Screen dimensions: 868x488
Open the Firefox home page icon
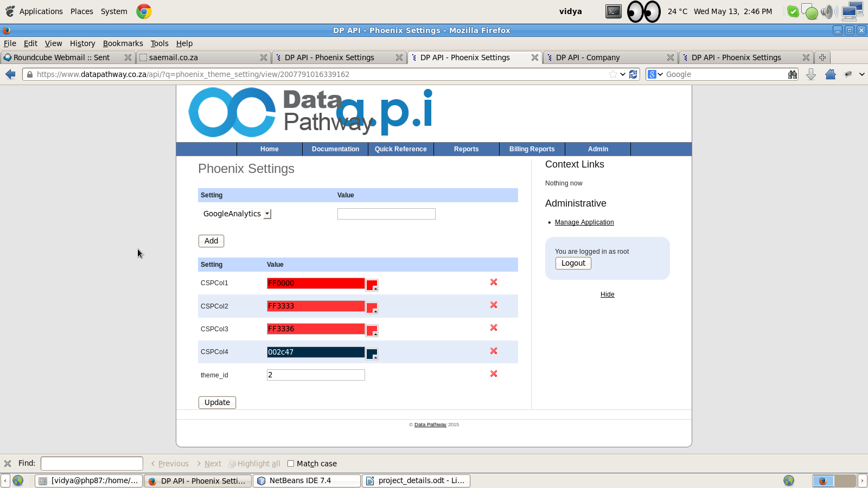coord(830,74)
